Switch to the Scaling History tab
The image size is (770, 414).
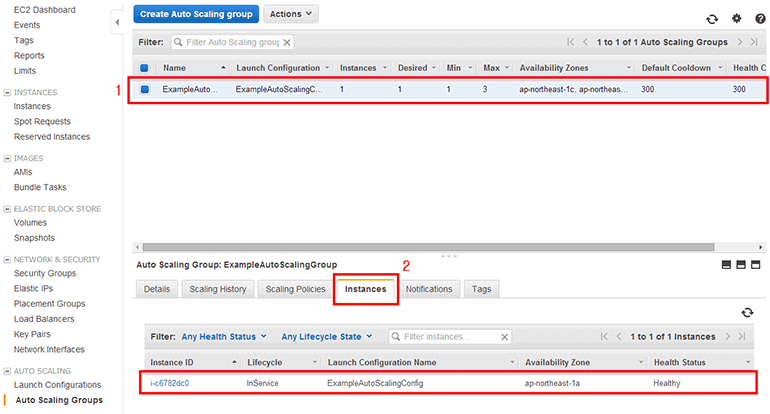(x=217, y=289)
